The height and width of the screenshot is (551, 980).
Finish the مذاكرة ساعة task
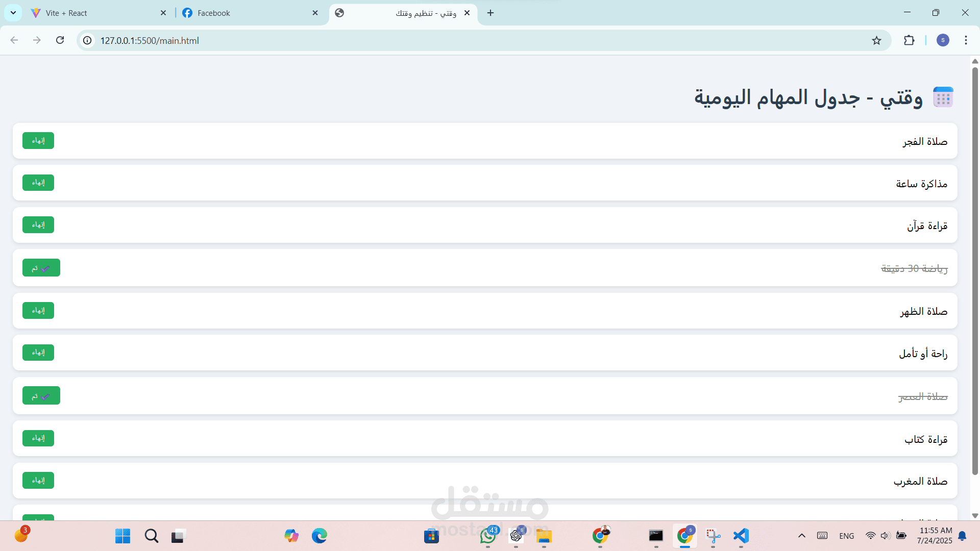pos(38,183)
